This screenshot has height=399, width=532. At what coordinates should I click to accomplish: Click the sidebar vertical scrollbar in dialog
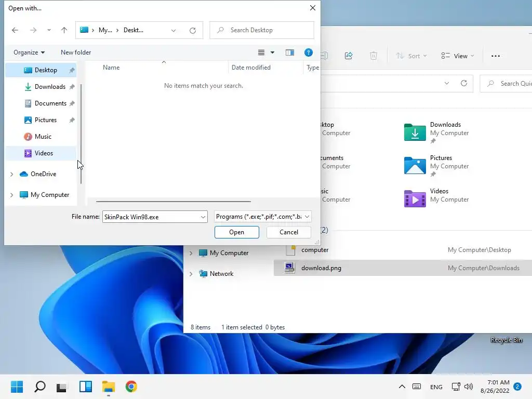81,134
